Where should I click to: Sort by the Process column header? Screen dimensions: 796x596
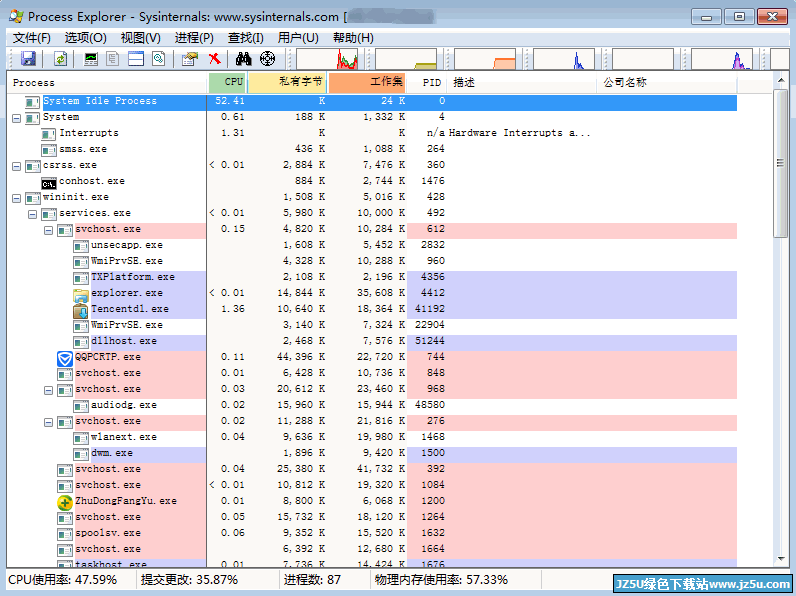click(107, 83)
